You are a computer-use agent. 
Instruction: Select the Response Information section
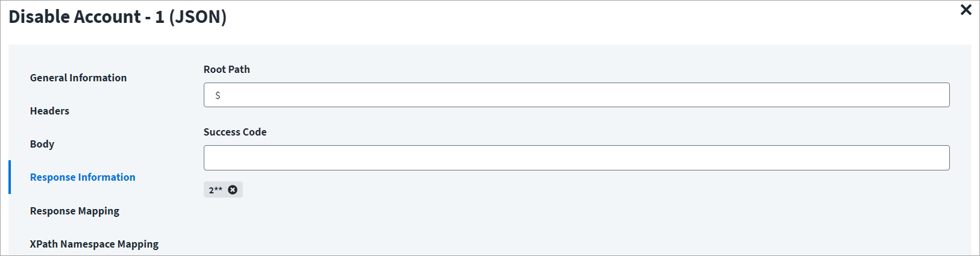83,177
